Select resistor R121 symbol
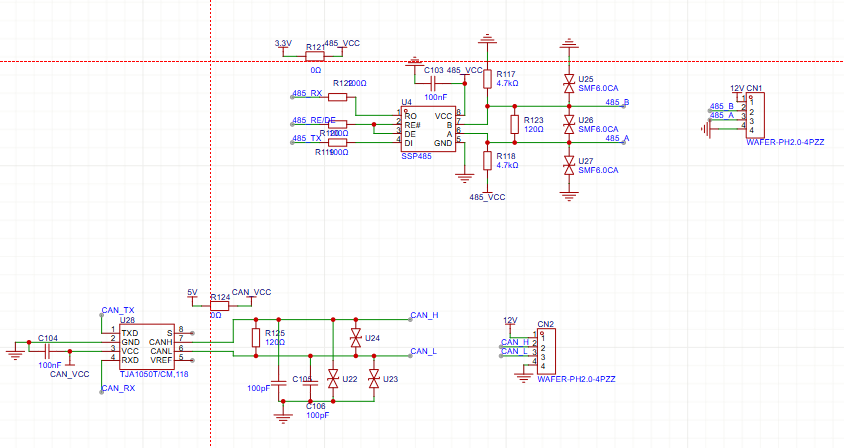844x448 pixels. [315, 56]
